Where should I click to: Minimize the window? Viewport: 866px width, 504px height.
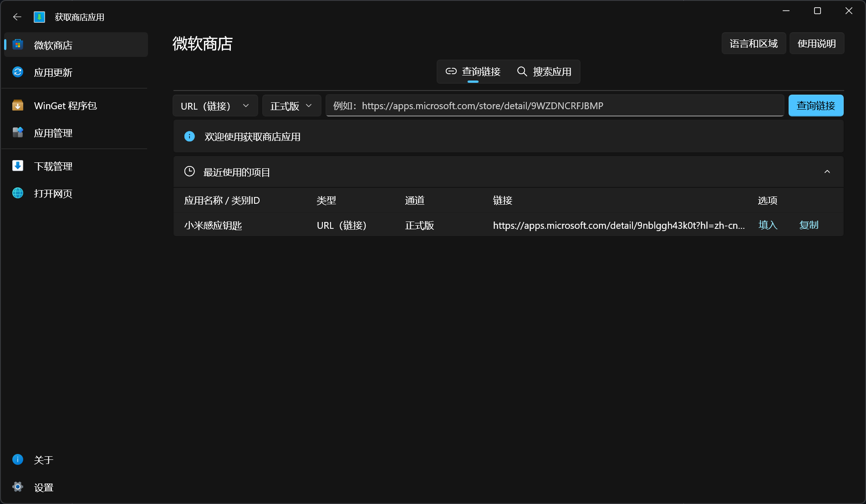tap(786, 10)
